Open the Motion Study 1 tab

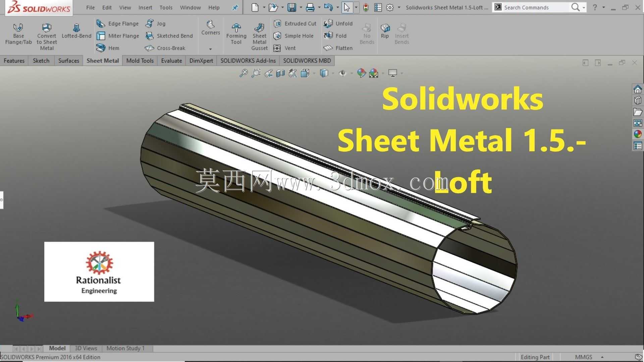click(125, 348)
